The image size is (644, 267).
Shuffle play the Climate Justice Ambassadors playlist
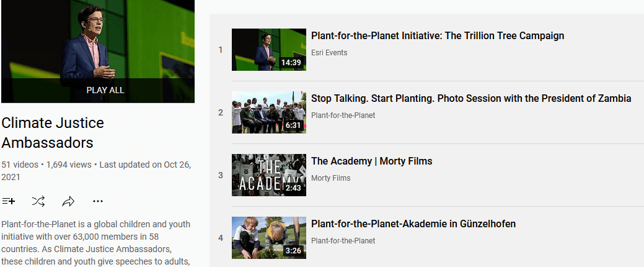(38, 201)
